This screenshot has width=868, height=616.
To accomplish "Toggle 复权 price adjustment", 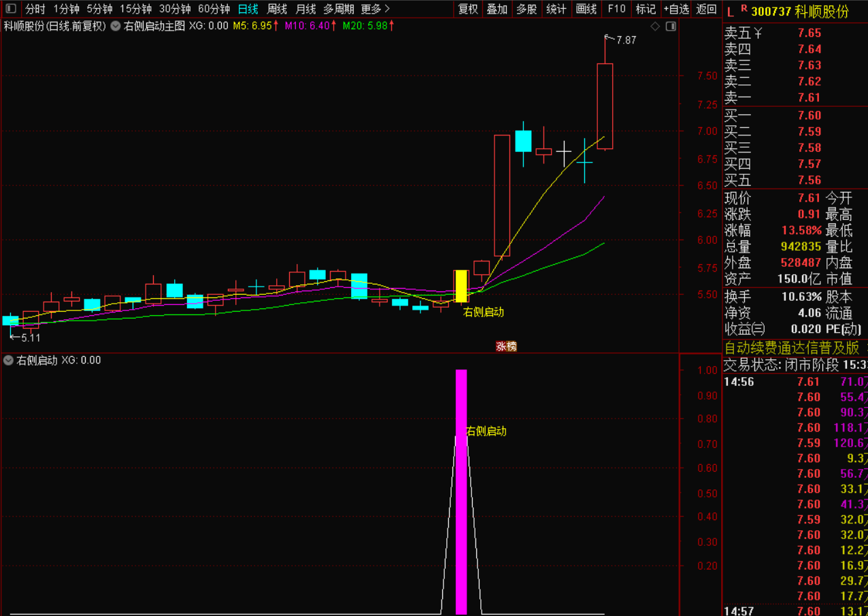I will click(468, 9).
